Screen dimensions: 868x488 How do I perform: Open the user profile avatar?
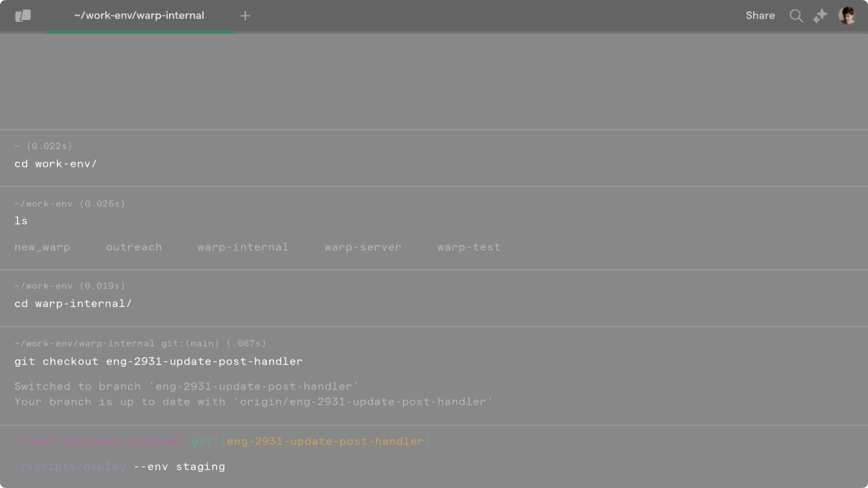[847, 16]
